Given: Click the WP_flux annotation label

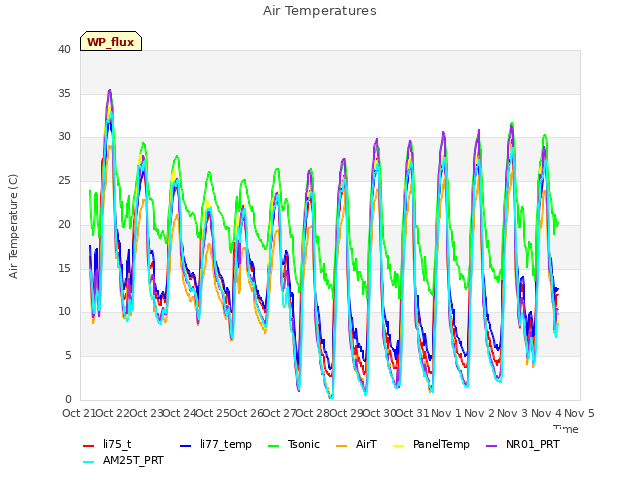Looking at the screenshot, I should coord(111,42).
